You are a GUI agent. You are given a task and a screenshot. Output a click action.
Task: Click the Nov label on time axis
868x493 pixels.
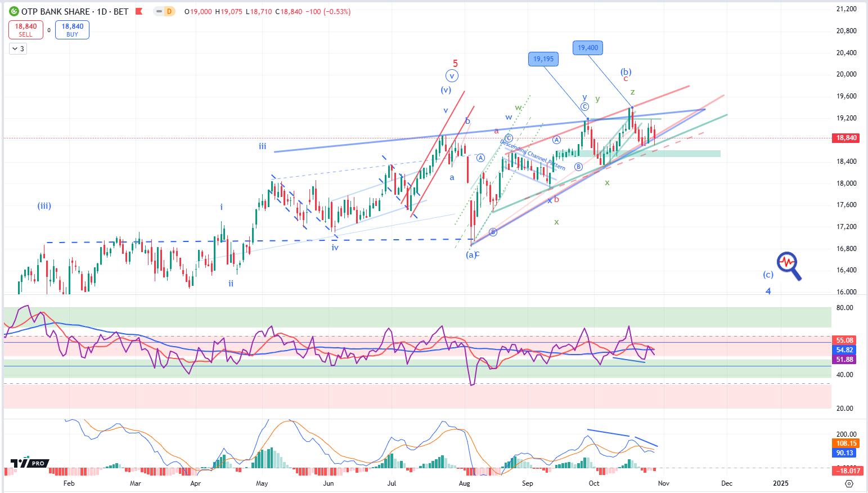663,483
